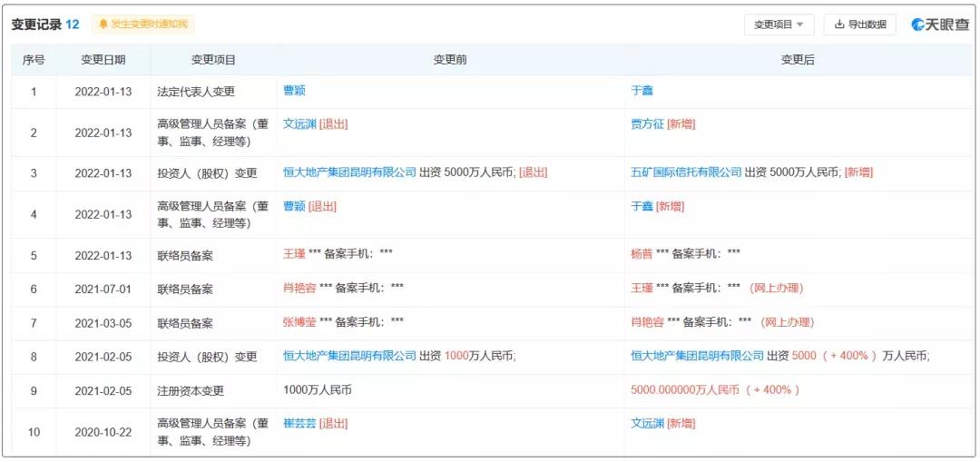Click the date 2021-03-05

click(103, 323)
